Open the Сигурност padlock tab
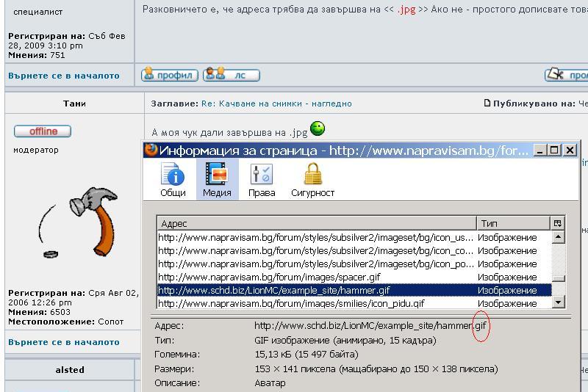588x392 pixels. pyautogui.click(x=312, y=180)
